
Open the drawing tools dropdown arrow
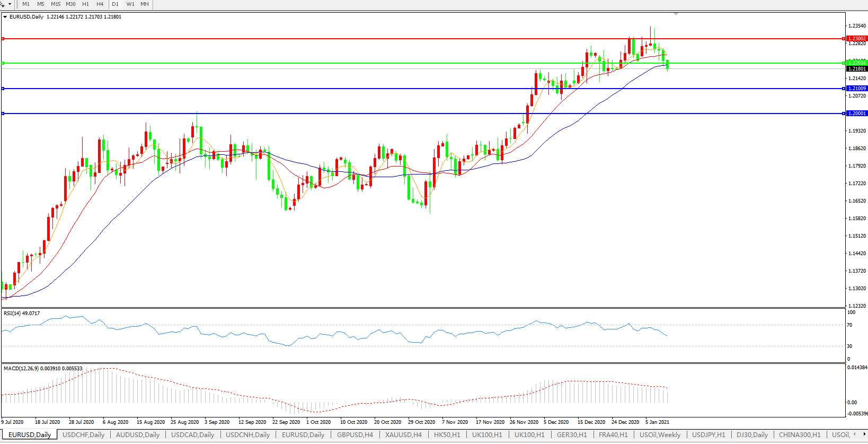(10, 4)
